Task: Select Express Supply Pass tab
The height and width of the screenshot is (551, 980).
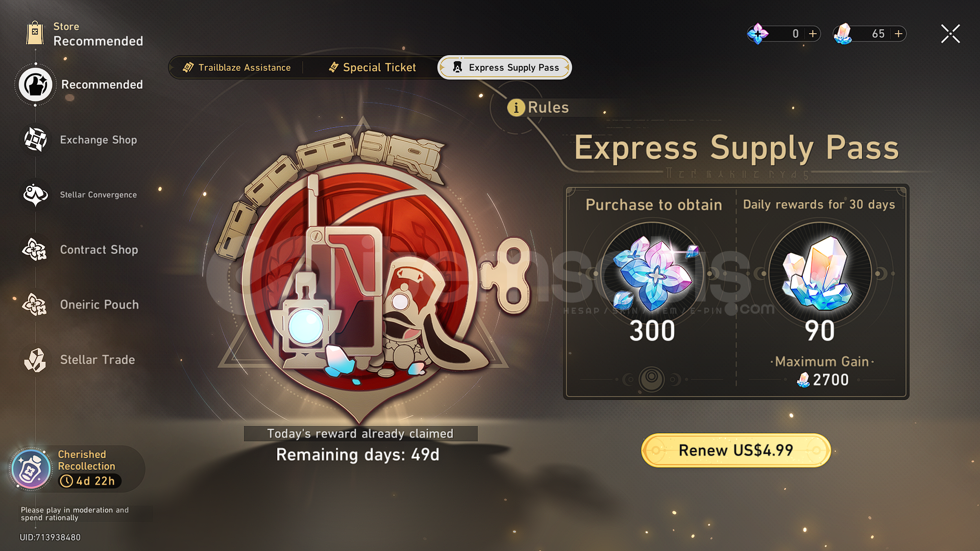Action: pos(504,67)
